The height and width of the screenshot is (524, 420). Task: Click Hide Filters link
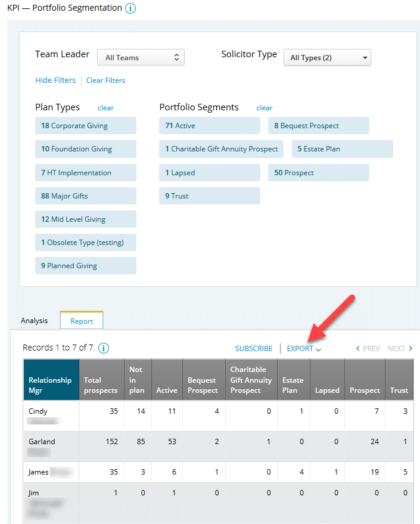55,80
